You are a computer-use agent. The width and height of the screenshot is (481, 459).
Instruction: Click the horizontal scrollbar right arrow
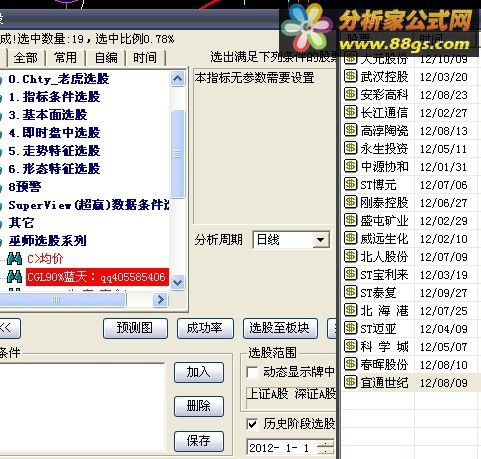(x=161, y=299)
